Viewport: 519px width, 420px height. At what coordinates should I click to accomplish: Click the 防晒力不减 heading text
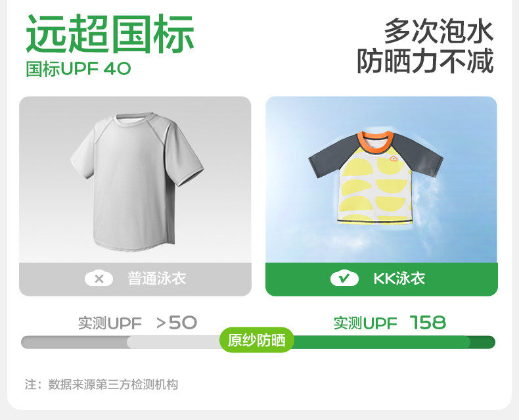pos(425,61)
